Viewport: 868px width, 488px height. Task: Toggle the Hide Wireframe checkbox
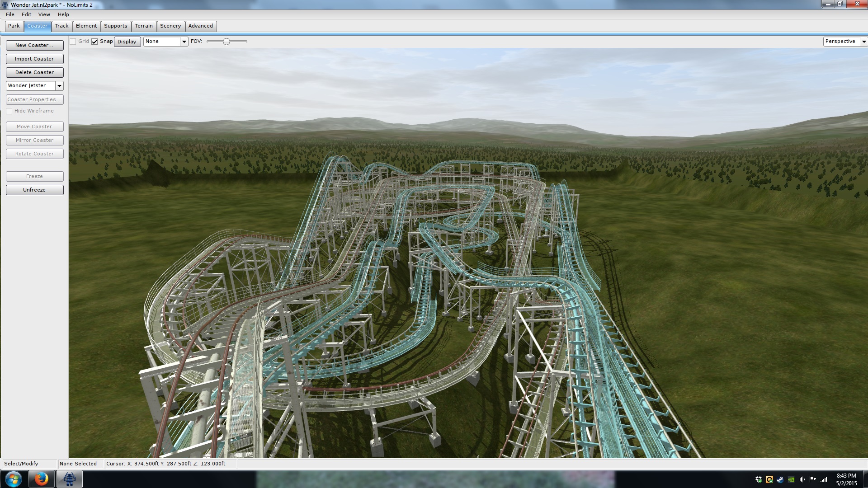[9, 111]
